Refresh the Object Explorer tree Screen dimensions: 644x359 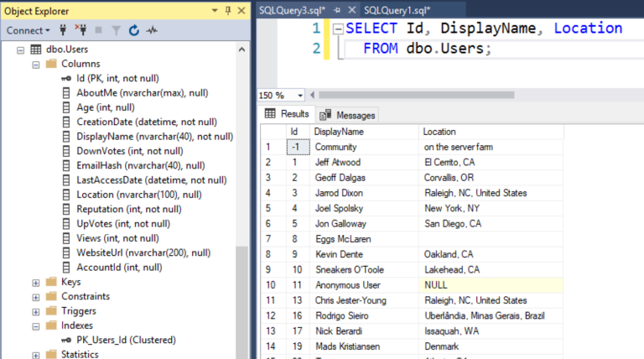134,30
